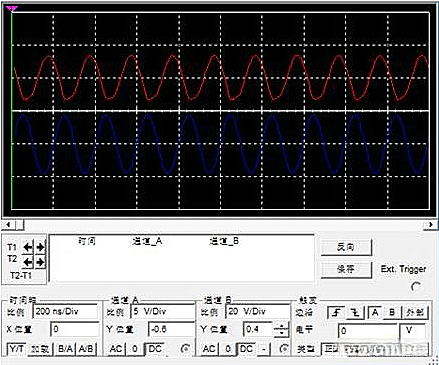Adjust channel B Y position stepper
The width and height of the screenshot is (439, 365).
click(x=281, y=330)
